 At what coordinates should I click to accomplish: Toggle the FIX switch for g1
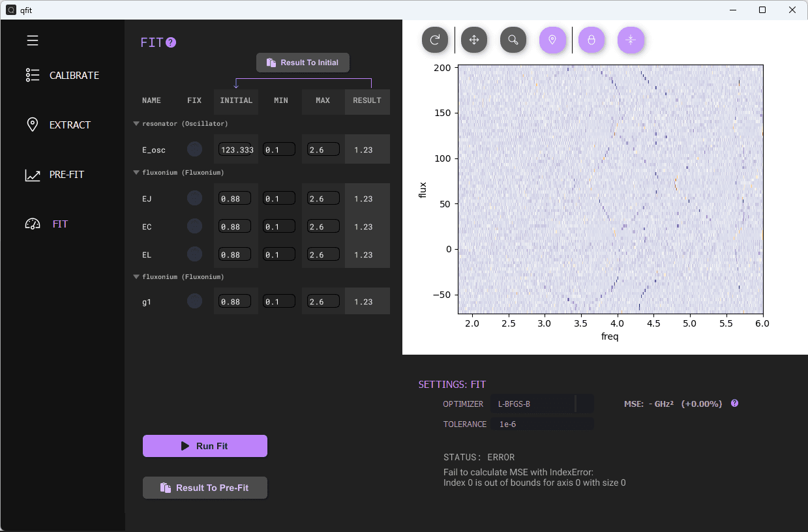point(194,301)
